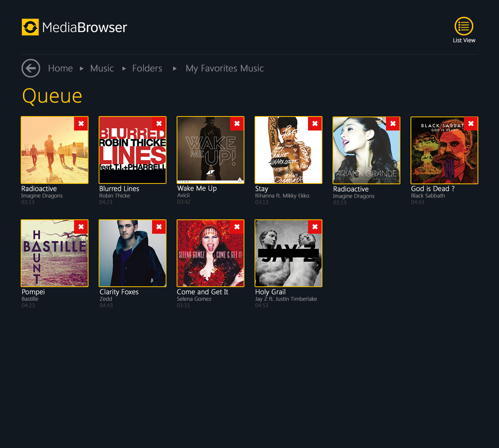Remove Clarity Foxes from queue

tap(159, 227)
